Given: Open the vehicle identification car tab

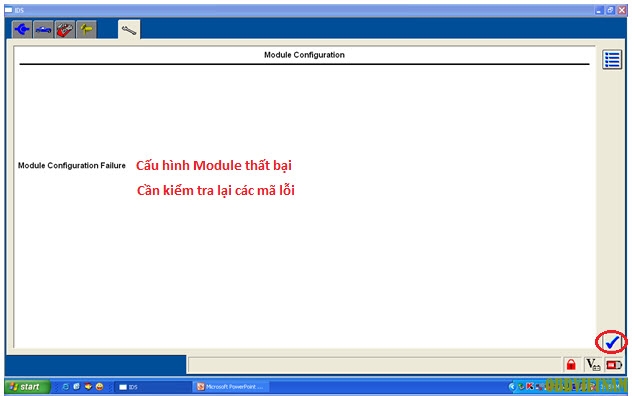Looking at the screenshot, I should point(43,29).
